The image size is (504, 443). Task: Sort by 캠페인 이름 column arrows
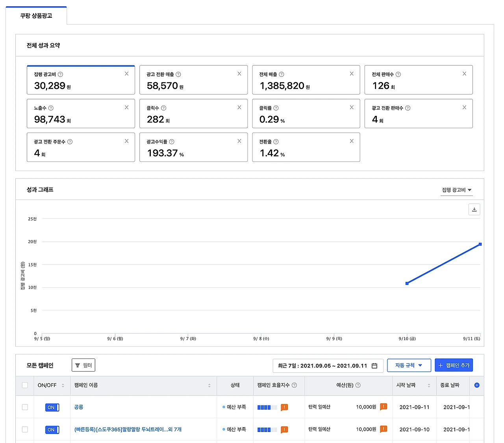point(209,385)
